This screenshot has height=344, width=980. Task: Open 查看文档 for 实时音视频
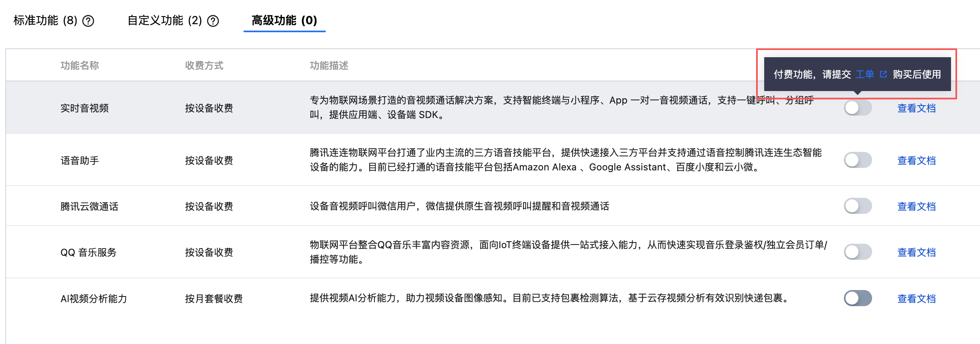pyautogui.click(x=916, y=108)
